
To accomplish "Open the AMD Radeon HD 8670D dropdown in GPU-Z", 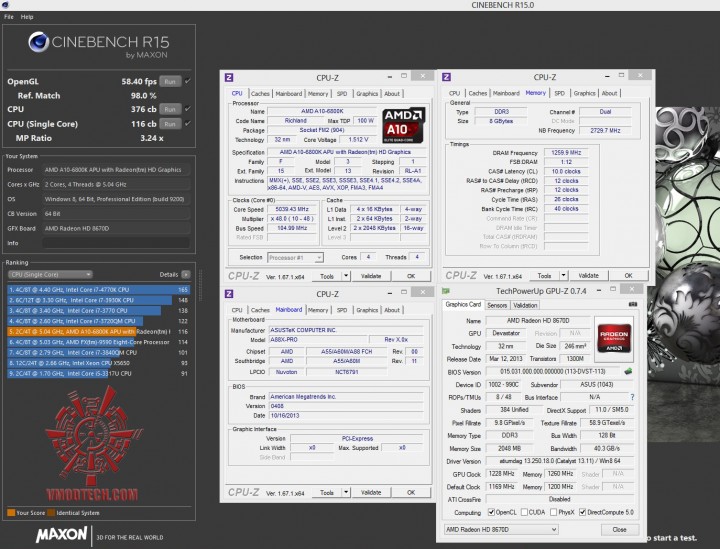I will coord(501,529).
